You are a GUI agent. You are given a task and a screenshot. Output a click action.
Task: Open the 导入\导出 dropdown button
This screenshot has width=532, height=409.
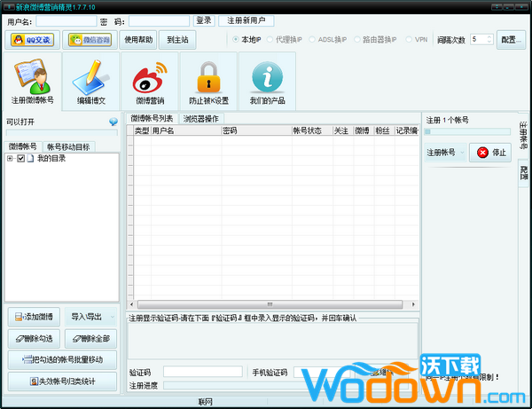click(x=90, y=317)
